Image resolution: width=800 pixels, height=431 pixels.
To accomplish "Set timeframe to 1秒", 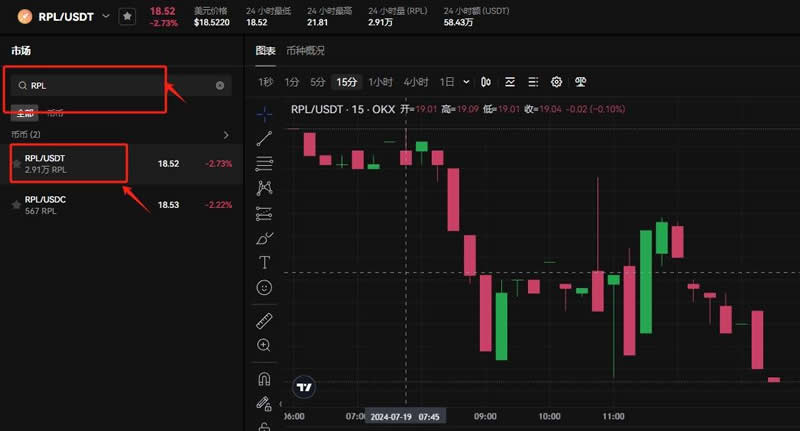I will [266, 82].
